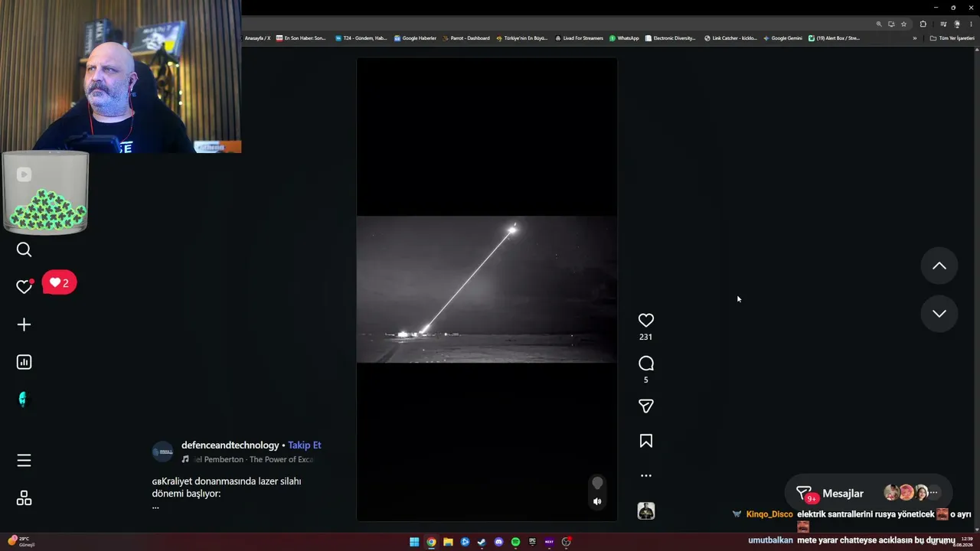The height and width of the screenshot is (551, 980).
Task: Save the reel with the bookmark icon
Action: (x=646, y=441)
